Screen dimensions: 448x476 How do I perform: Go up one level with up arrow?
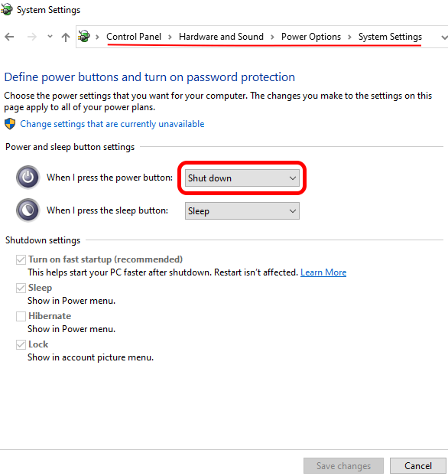click(x=66, y=37)
